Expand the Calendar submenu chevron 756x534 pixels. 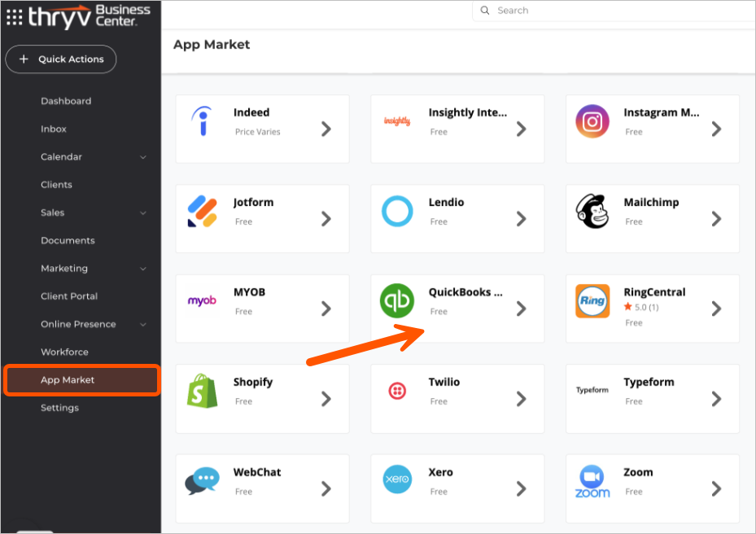143,157
